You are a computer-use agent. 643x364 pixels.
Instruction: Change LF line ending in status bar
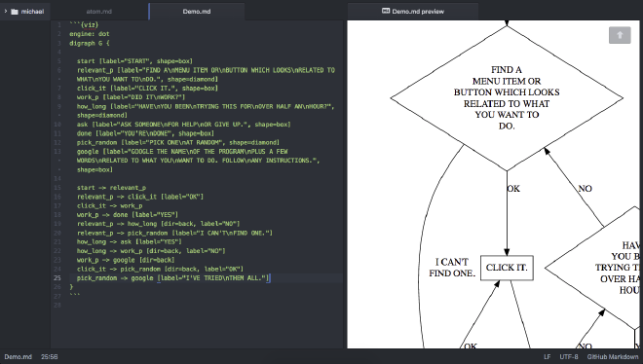(x=548, y=356)
